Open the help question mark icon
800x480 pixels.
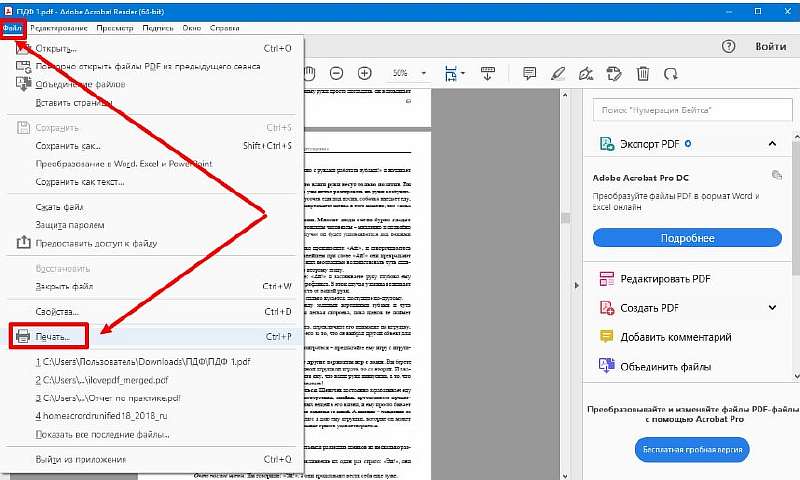tap(729, 46)
